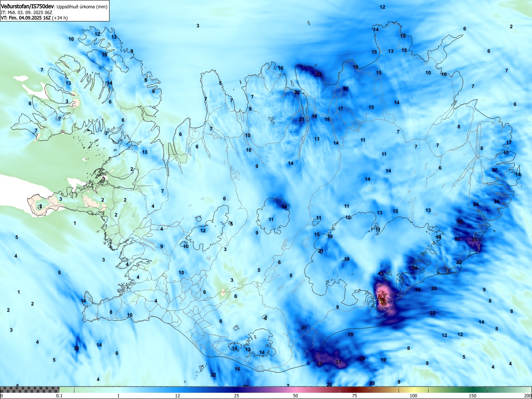Click the 75 tick label on the colour scale
This screenshot has height=399, width=532.
[x=354, y=396]
